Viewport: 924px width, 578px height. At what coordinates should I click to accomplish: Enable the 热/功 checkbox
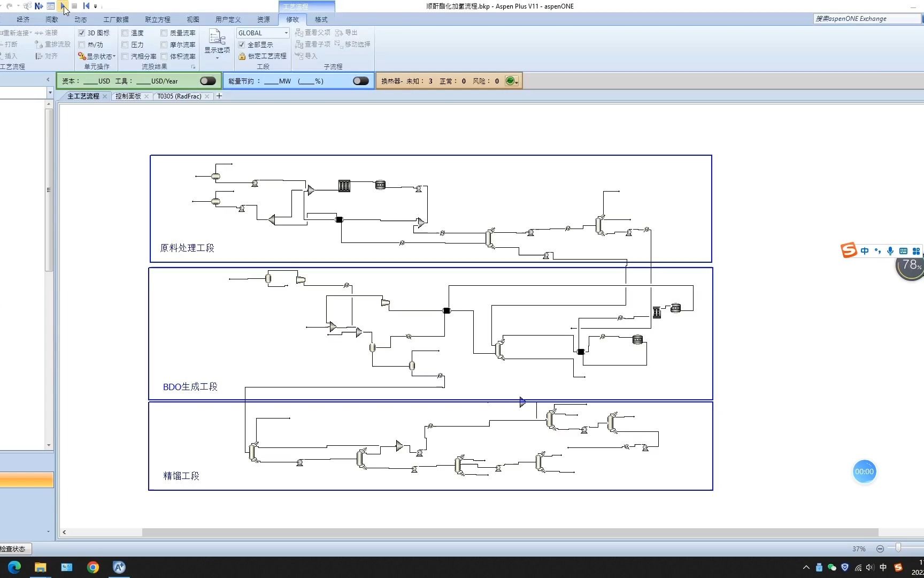(82, 45)
